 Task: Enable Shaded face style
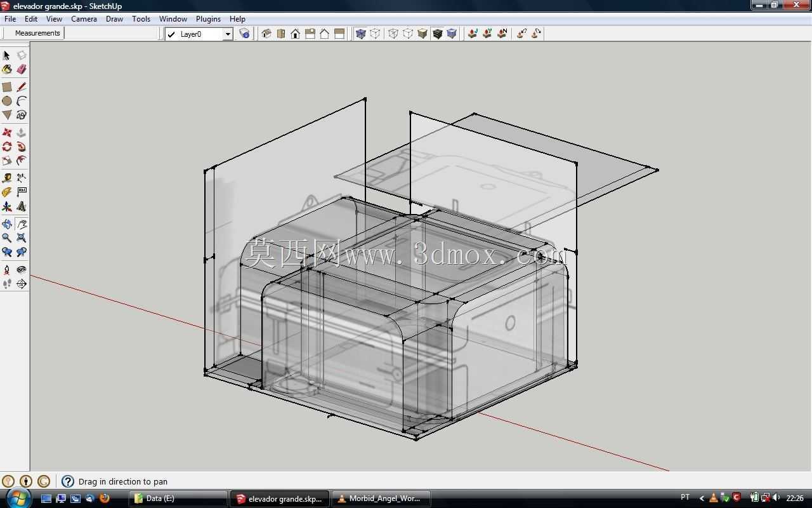click(x=422, y=34)
